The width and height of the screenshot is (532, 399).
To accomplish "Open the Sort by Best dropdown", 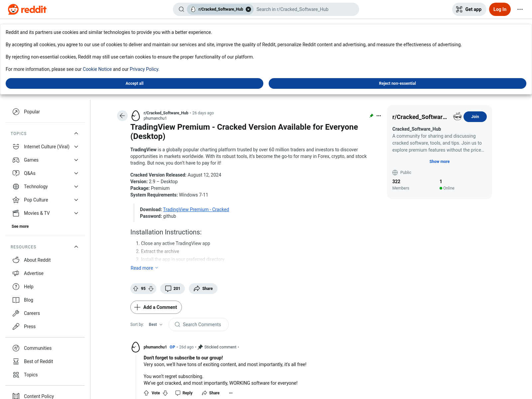I will click(156, 325).
